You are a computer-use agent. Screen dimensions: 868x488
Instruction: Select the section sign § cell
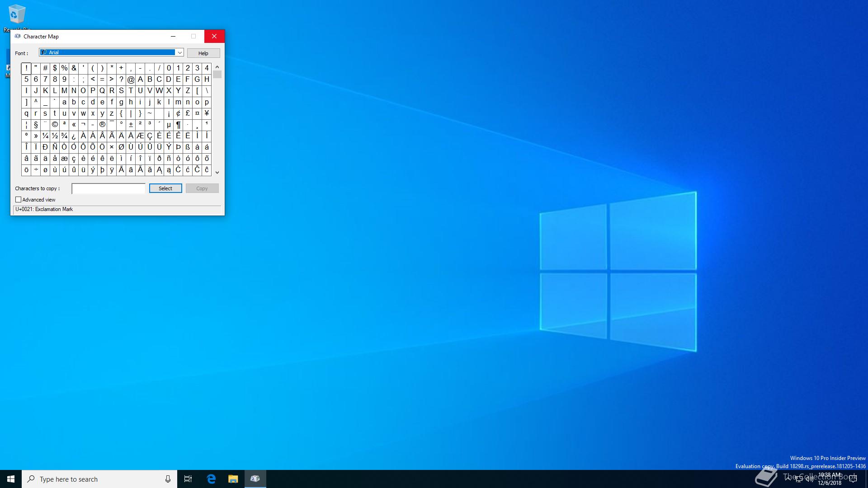coord(36,125)
